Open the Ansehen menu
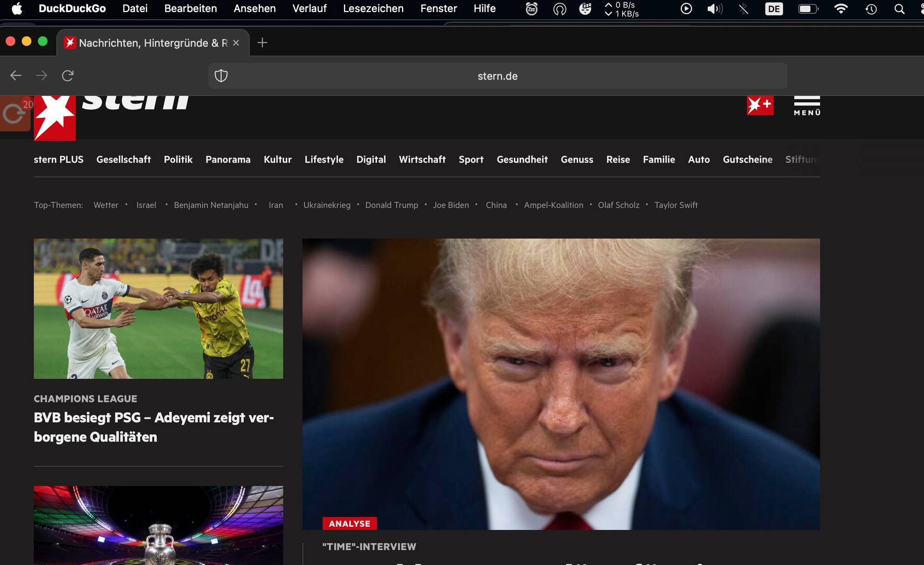Viewport: 924px width, 565px height. tap(255, 8)
